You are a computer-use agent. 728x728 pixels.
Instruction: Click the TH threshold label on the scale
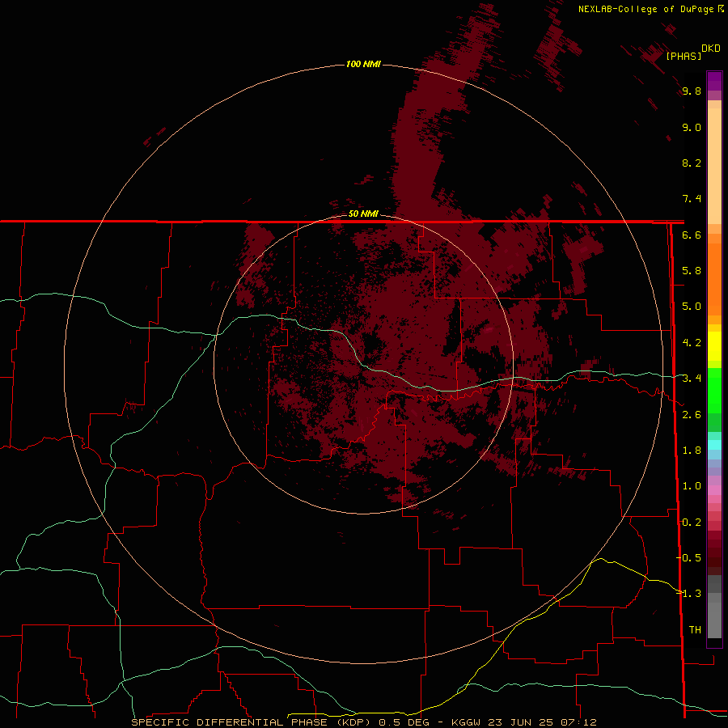coord(695,630)
